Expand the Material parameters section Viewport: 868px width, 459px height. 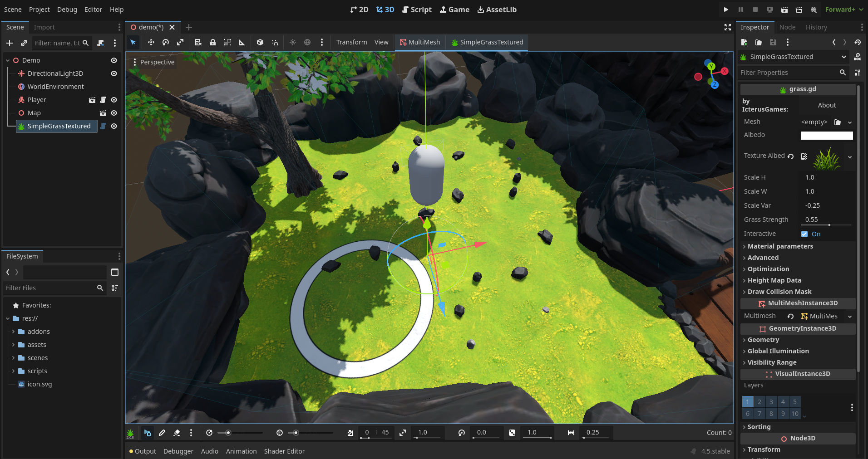(x=780, y=246)
